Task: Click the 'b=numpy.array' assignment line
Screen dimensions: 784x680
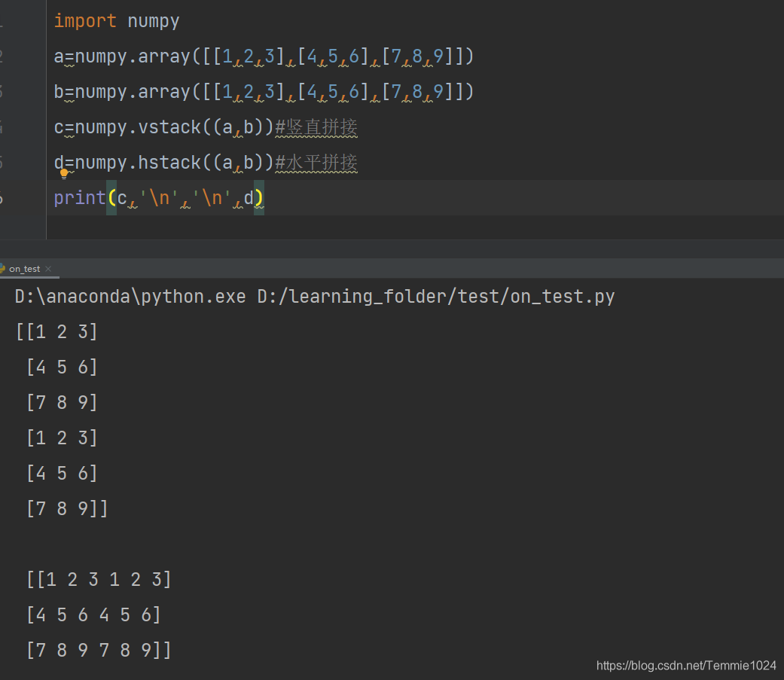Action: 264,92
